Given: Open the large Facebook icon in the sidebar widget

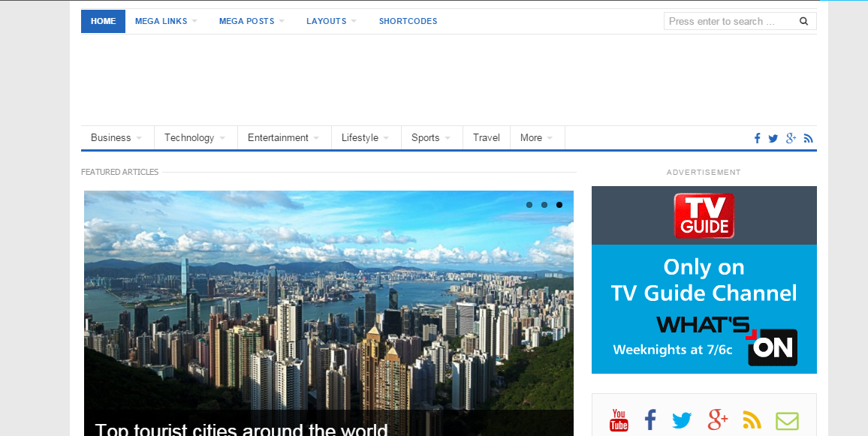Looking at the screenshot, I should click(x=650, y=420).
